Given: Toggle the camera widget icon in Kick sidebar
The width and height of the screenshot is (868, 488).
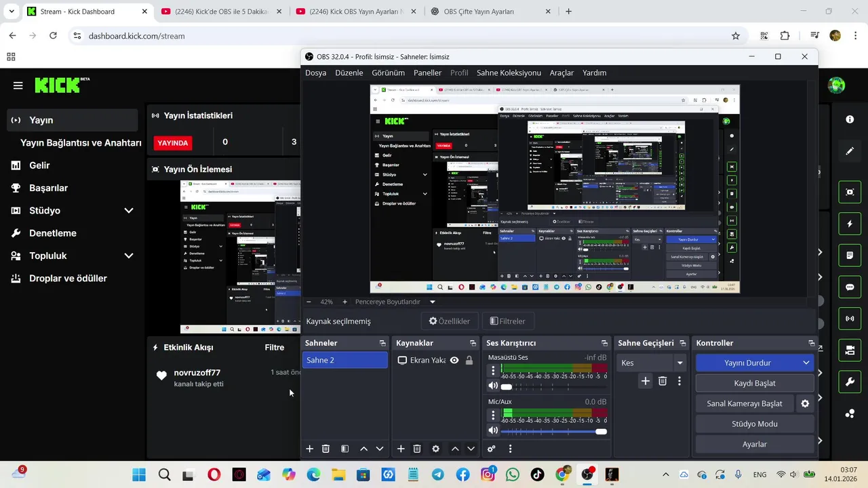Looking at the screenshot, I should pyautogui.click(x=850, y=350).
